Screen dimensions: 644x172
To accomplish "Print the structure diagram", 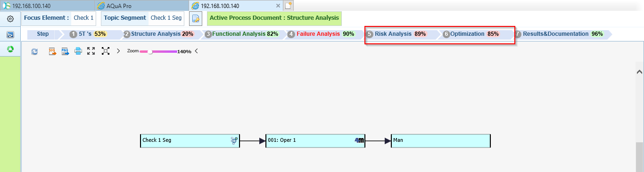I will click(x=78, y=51).
